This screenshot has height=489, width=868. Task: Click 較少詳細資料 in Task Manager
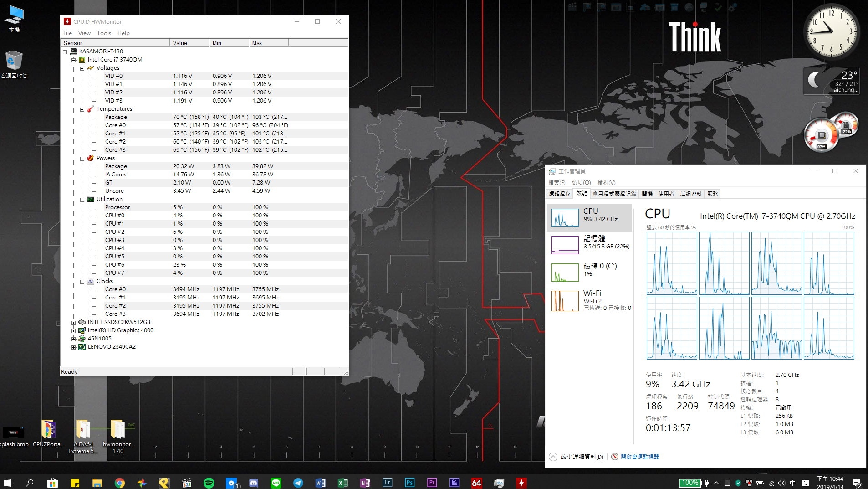click(x=577, y=457)
